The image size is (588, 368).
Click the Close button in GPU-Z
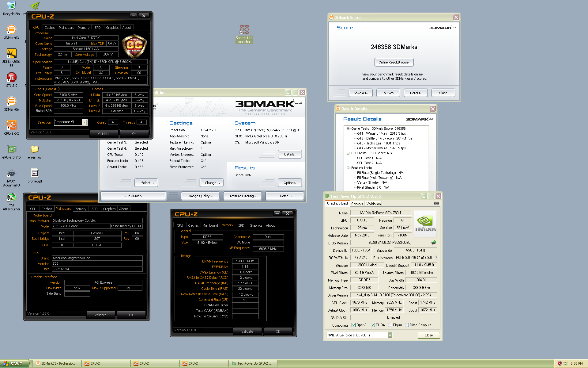(x=429, y=335)
